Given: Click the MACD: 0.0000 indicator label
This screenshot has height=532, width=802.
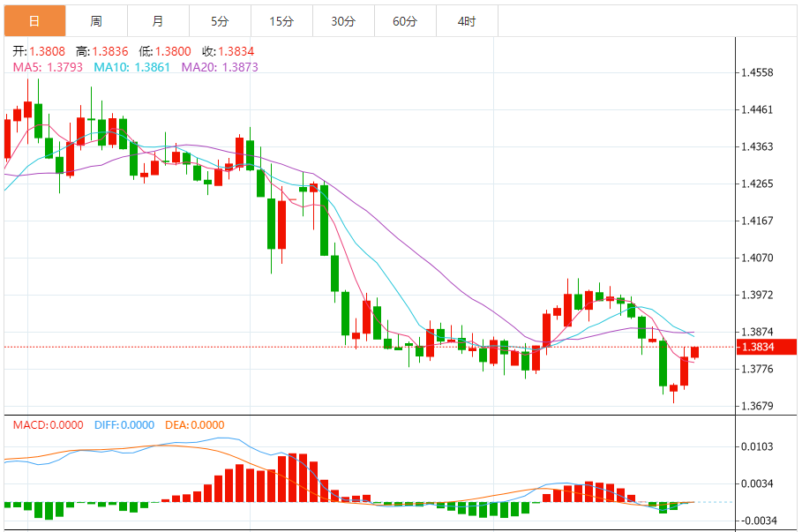Looking at the screenshot, I should click(48, 425).
